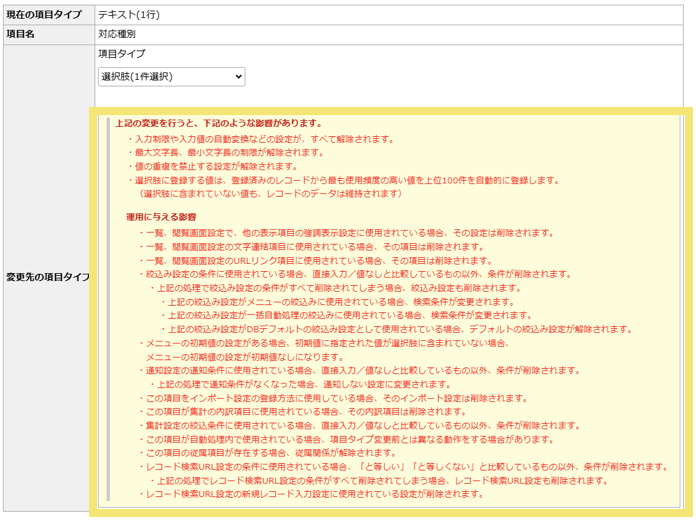The height and width of the screenshot is (520, 696).
Task: Click the 運用に与える影響 subheading
Action: [x=161, y=217]
